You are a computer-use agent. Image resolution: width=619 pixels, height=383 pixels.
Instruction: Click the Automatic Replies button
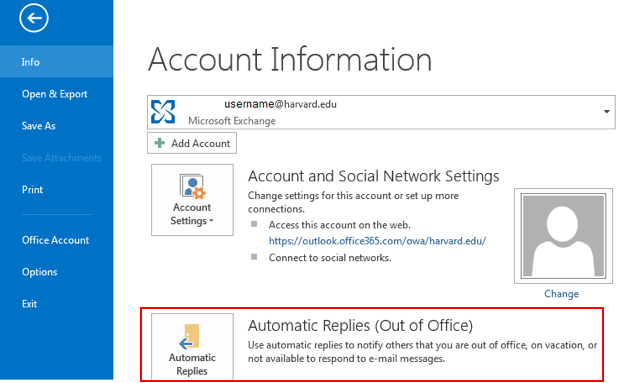[x=192, y=347]
